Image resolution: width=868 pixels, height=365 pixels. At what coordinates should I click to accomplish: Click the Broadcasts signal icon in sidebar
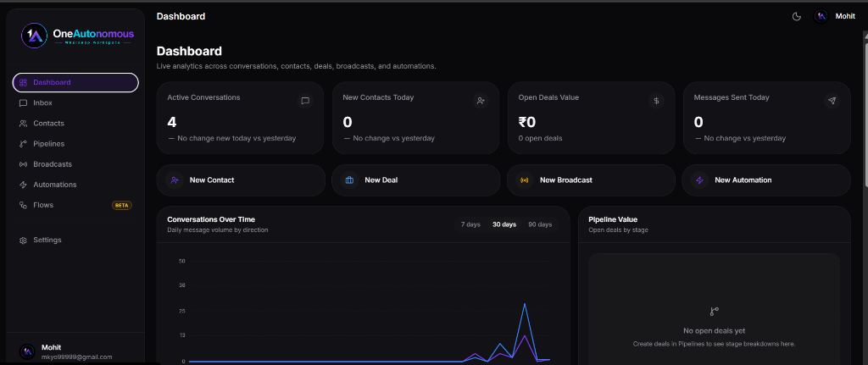tap(23, 164)
